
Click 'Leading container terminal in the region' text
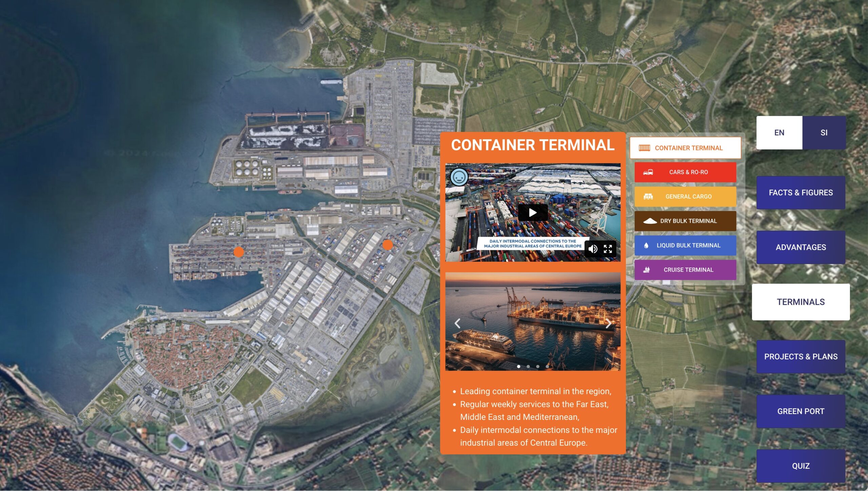click(x=535, y=391)
